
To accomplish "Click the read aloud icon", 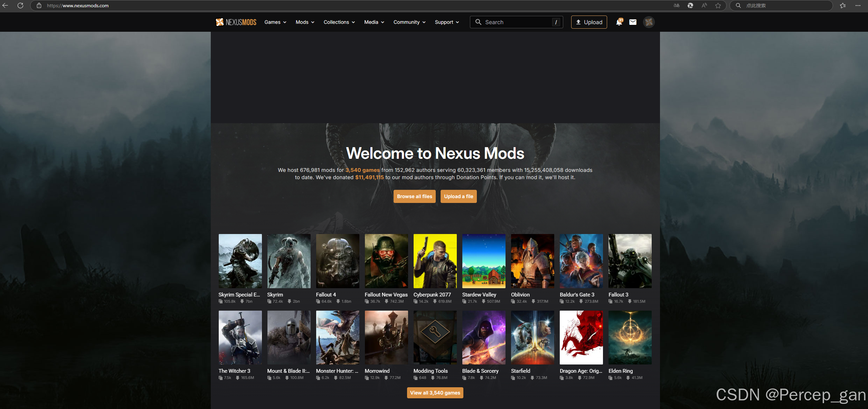I will click(704, 6).
